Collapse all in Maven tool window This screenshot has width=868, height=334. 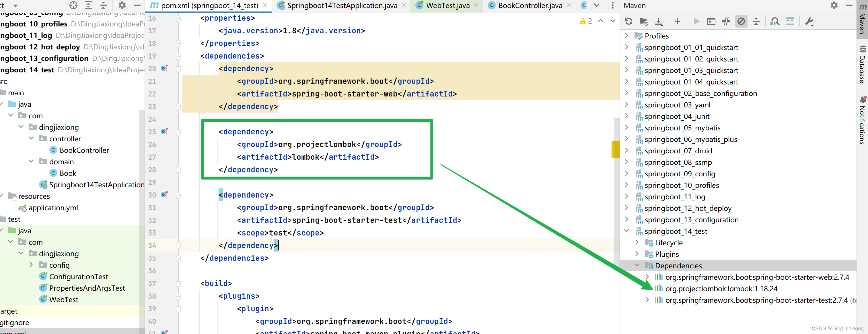pos(756,21)
